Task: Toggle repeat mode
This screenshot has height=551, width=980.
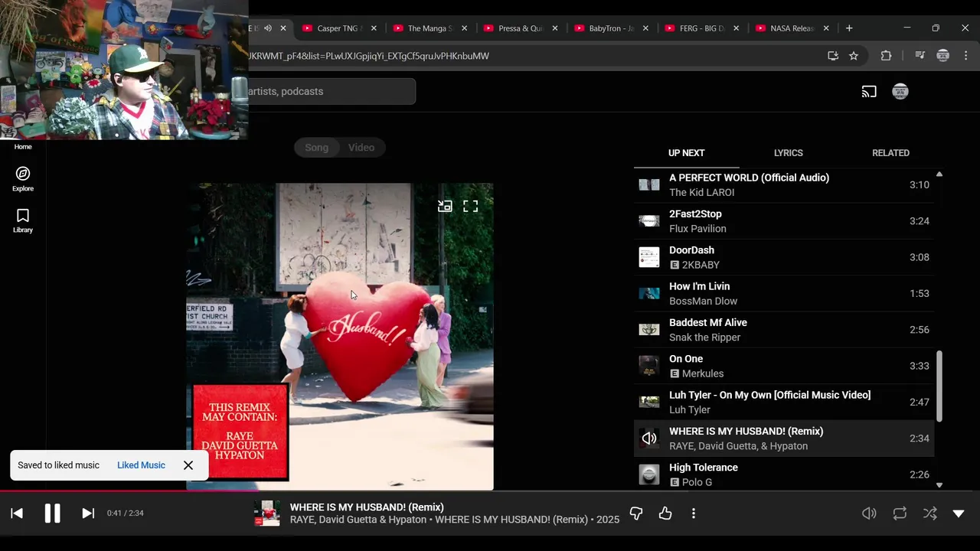Action: [900, 514]
